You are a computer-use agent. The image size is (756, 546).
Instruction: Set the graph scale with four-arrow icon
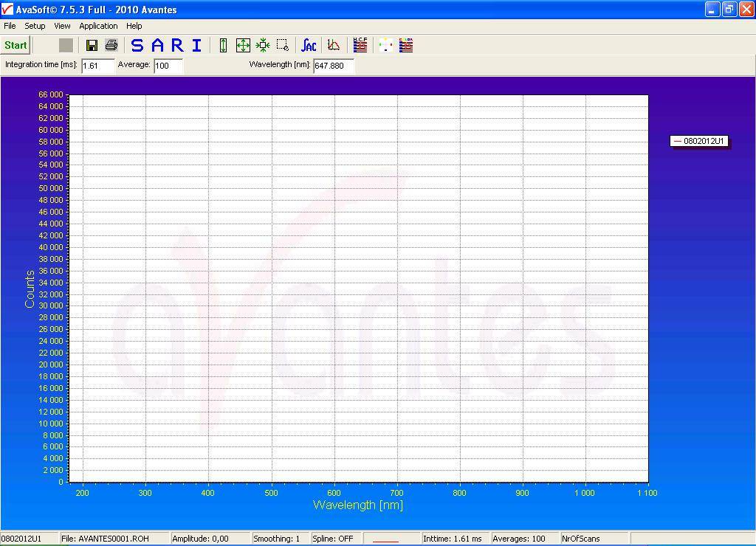243,45
